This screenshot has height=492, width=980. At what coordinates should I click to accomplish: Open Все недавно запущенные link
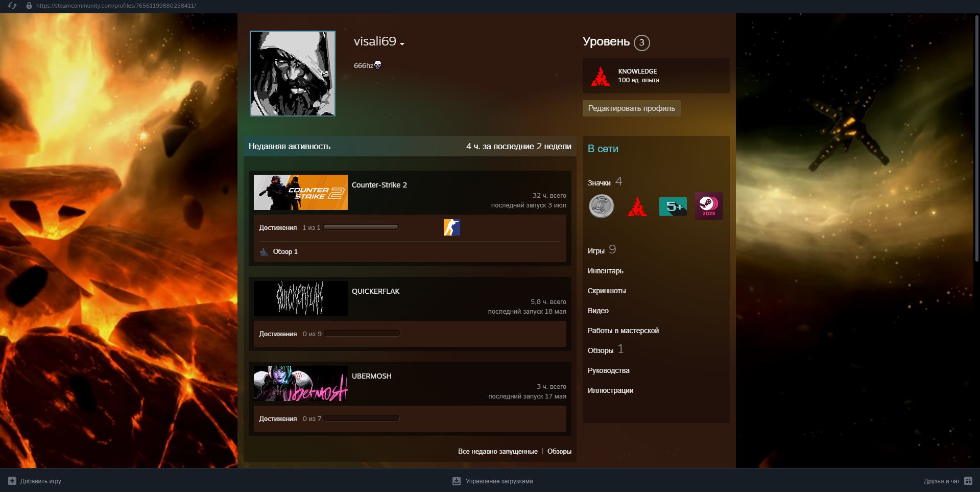pos(497,451)
